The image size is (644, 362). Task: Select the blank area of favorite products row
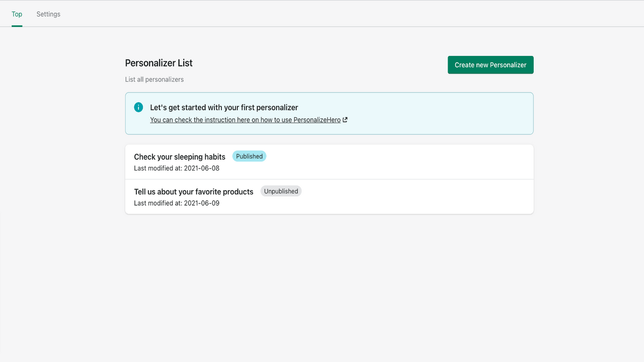418,197
